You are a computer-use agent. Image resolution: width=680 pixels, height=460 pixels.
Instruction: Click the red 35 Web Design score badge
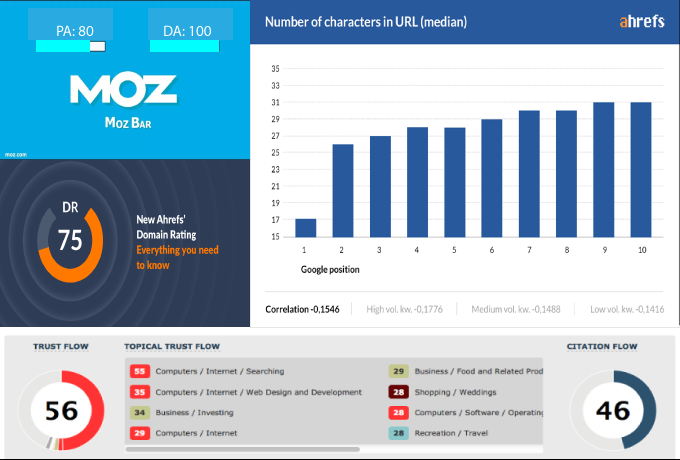[x=140, y=392]
